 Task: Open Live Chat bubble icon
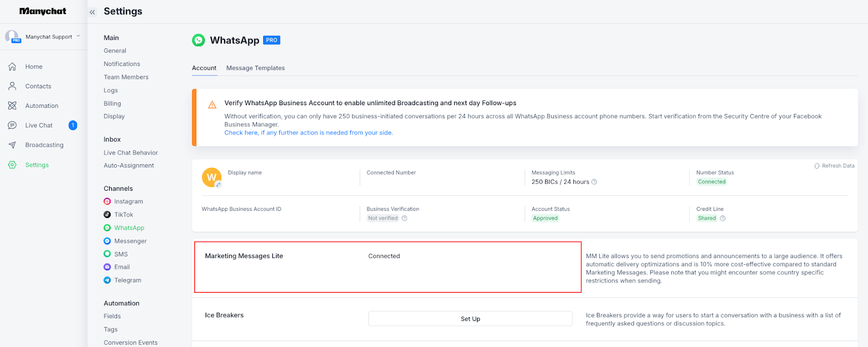12,125
